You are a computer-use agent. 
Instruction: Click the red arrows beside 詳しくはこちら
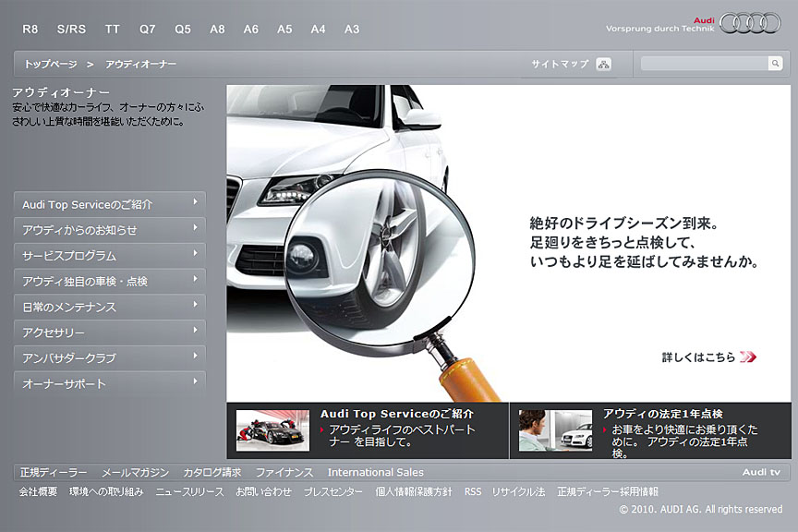pos(747,357)
